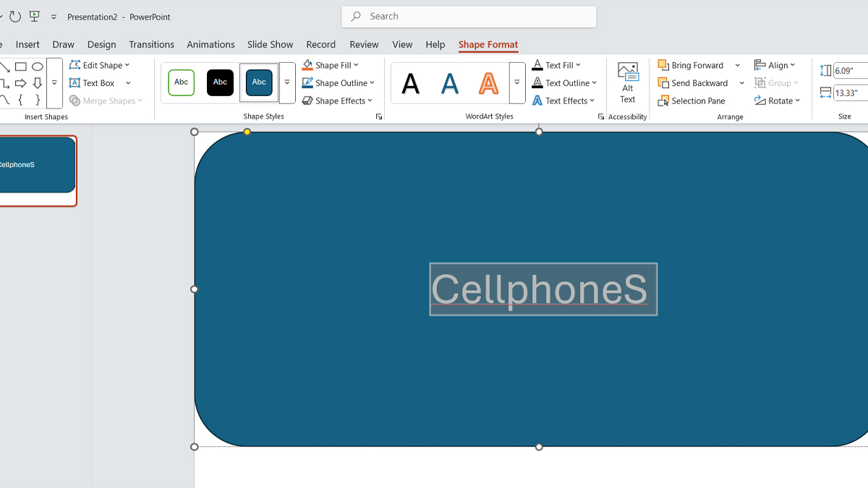Open the Bring Forward dropdown arrow
Image resolution: width=868 pixels, height=488 pixels.
pyautogui.click(x=738, y=65)
